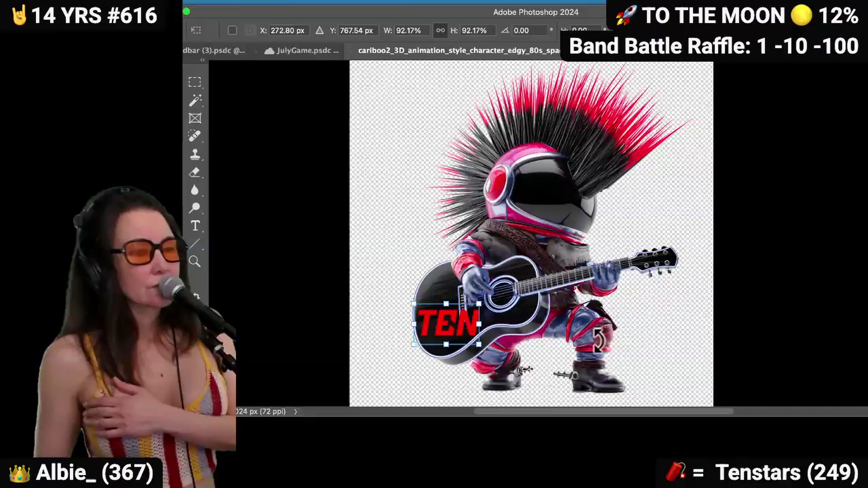The width and height of the screenshot is (868, 488).
Task: Select the Spot Healing Brush tool
Action: (x=195, y=136)
